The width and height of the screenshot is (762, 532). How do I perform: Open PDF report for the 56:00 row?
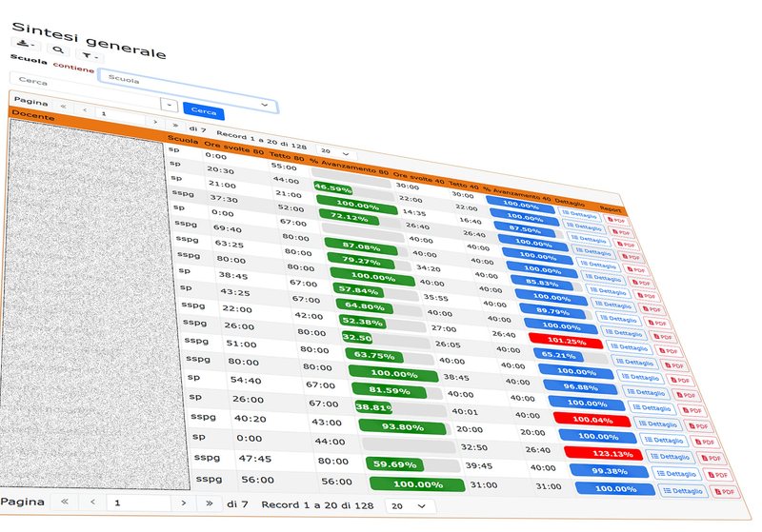(x=723, y=492)
